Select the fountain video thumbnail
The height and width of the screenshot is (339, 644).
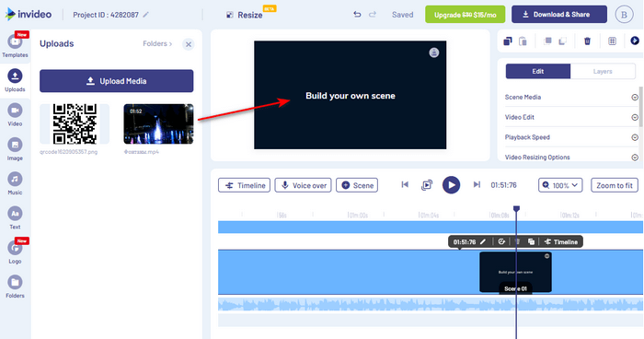(158, 123)
